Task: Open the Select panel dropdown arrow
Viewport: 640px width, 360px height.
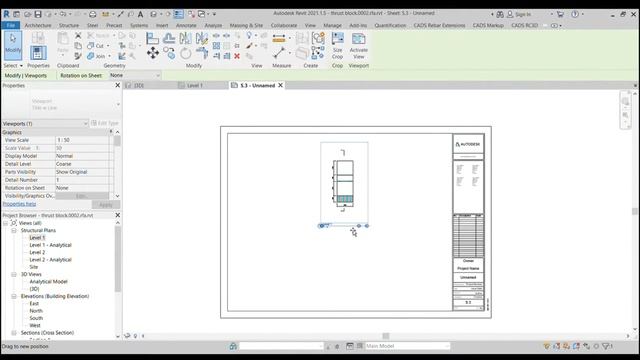Action: (x=21, y=66)
